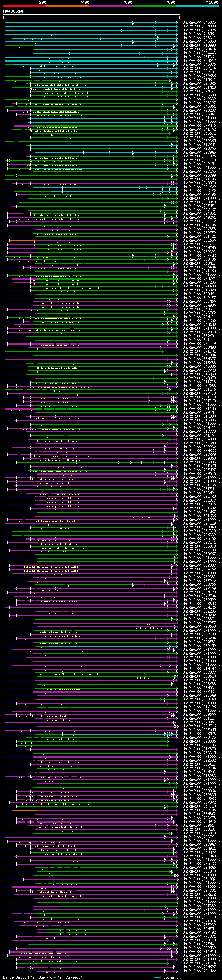Select the UniRef100_Q9ZQI0 label
Screen dimensions: 222x980
point(199,125)
